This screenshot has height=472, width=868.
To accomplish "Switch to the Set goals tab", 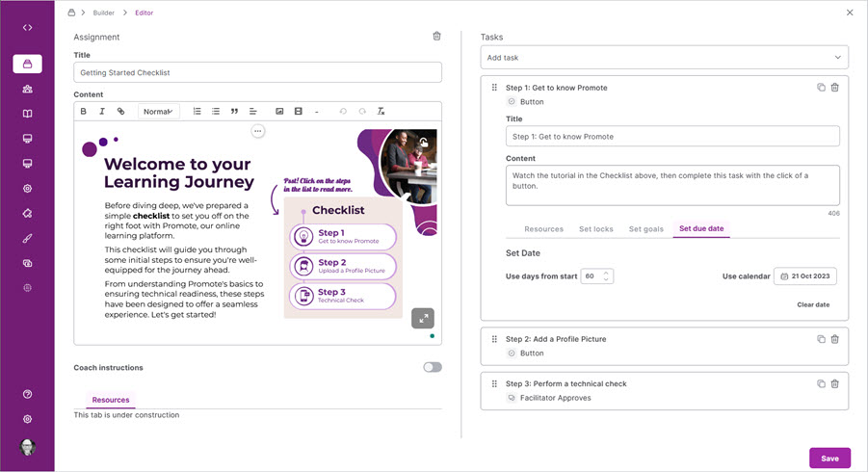I will pyautogui.click(x=645, y=229).
